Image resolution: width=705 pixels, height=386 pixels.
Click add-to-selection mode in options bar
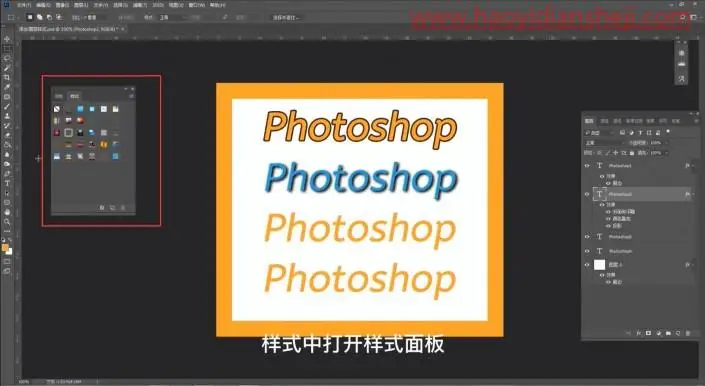click(40, 17)
